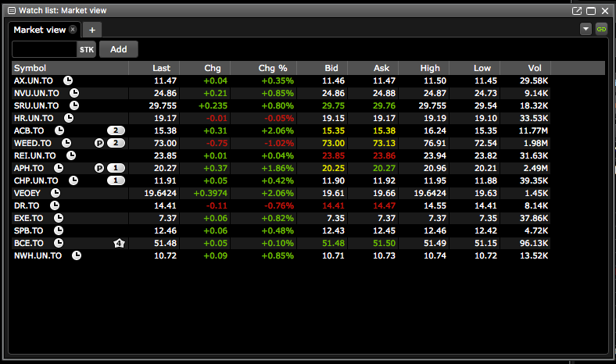The image size is (616, 364).
Task: Click the clock icon next to EXE.TO
Action: (59, 218)
